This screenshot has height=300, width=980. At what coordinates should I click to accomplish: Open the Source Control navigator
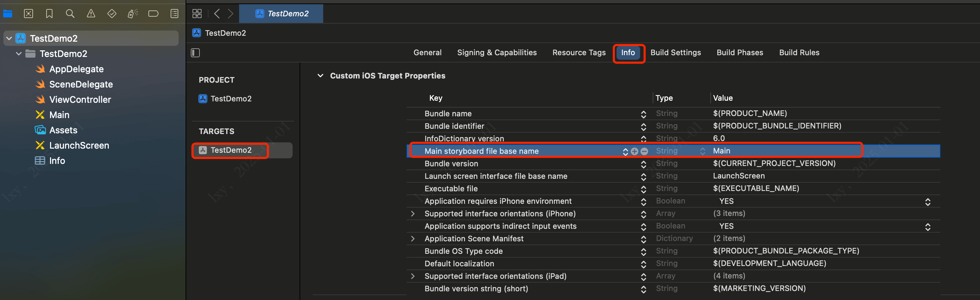pyautogui.click(x=28, y=14)
